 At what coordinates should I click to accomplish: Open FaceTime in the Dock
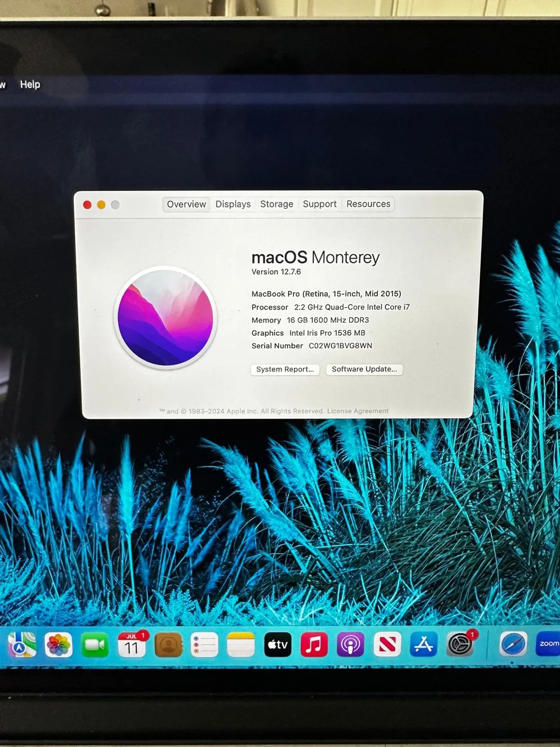[95, 645]
